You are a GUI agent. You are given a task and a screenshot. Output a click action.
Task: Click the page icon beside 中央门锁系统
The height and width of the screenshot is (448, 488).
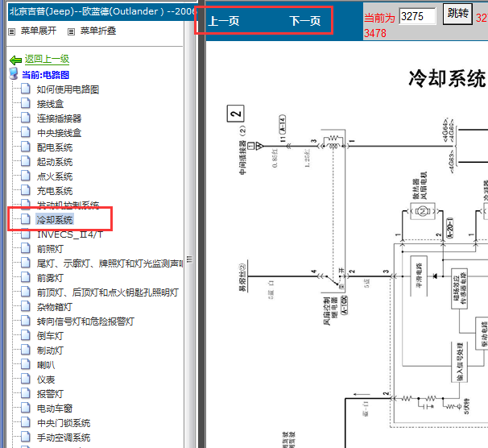coord(26,422)
